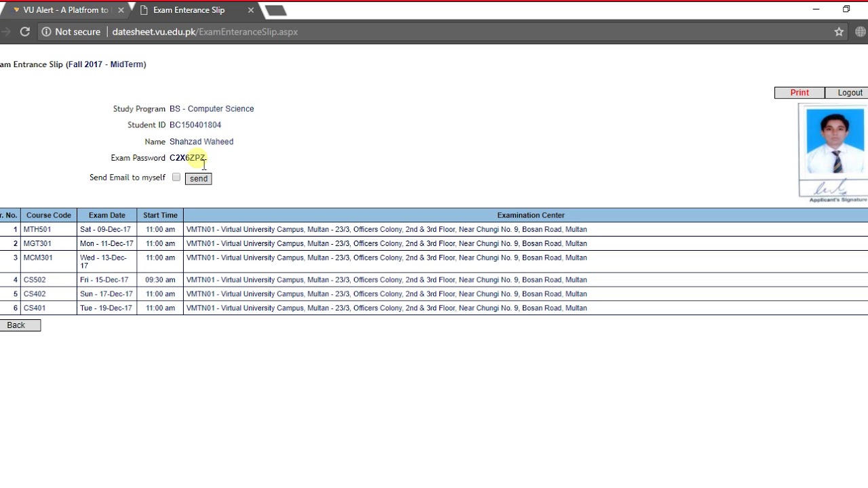Select course code CS502
Viewport: 868px width, 488px height.
coord(35,279)
